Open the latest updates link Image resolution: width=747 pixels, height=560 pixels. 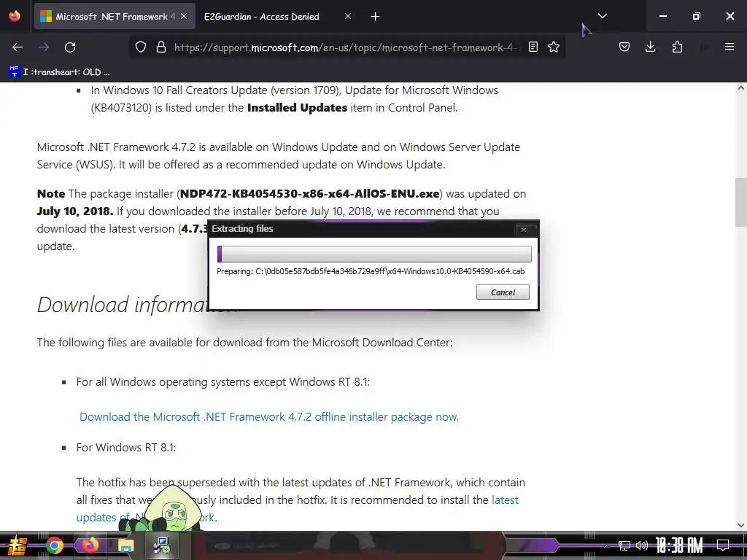[x=298, y=508]
